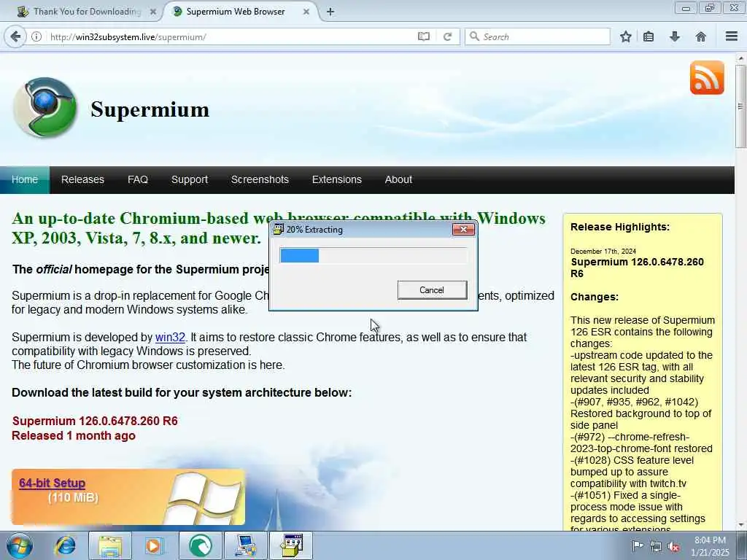This screenshot has width=747, height=560.
Task: Click 'December 17th, 2024' date text
Action: [x=603, y=251]
